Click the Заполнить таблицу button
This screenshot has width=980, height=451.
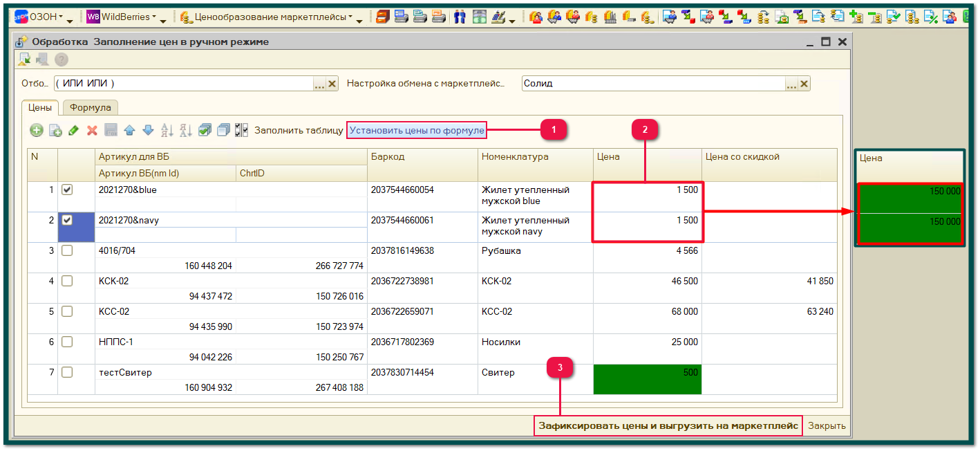299,130
